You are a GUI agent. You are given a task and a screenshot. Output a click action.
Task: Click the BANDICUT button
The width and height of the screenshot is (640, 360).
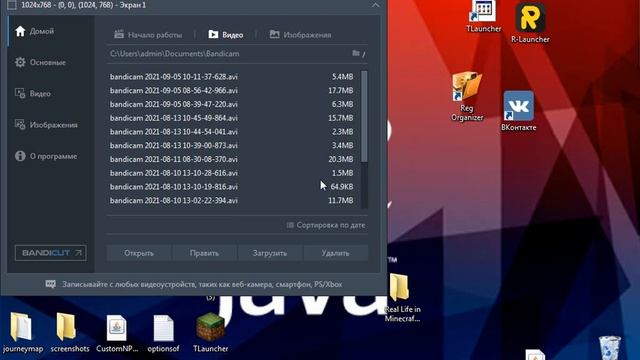51,253
